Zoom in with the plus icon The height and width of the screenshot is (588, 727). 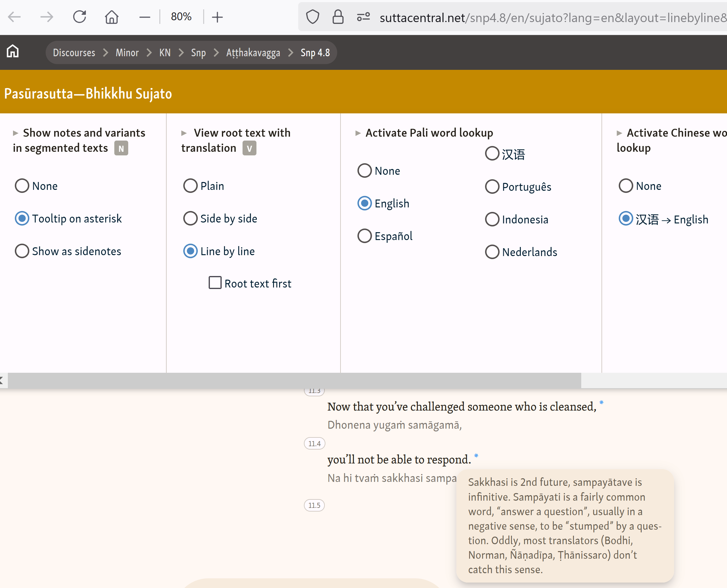coord(217,17)
